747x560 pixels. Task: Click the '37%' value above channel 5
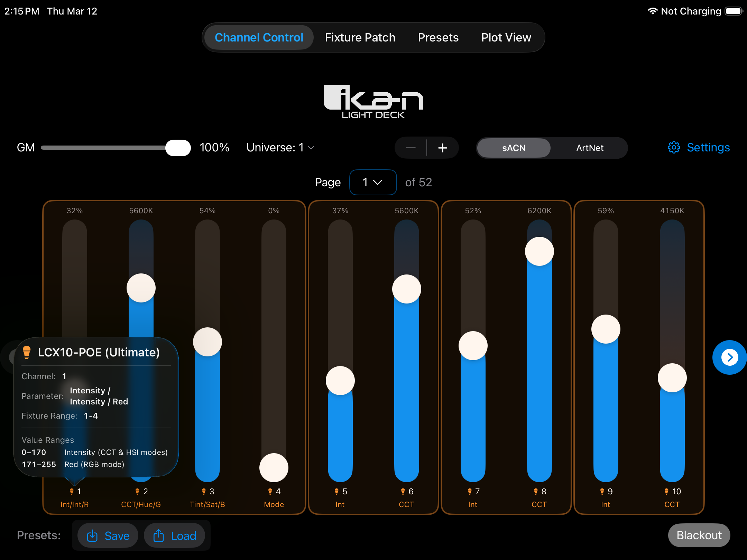pyautogui.click(x=340, y=211)
